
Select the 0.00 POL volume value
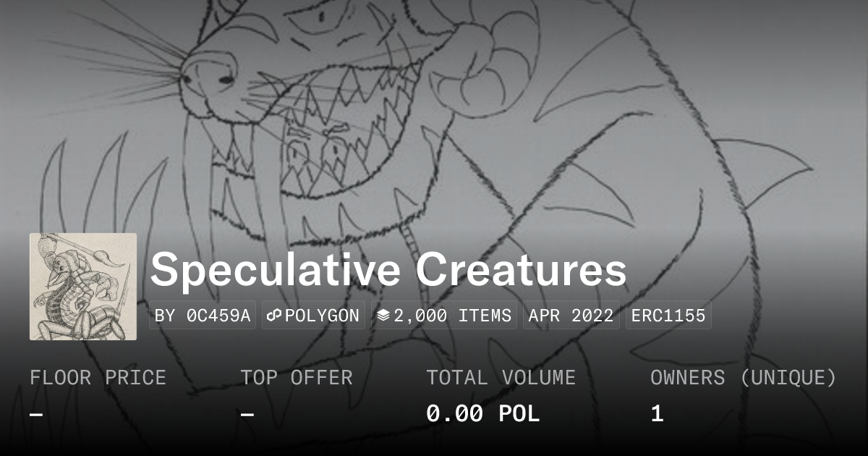(482, 413)
